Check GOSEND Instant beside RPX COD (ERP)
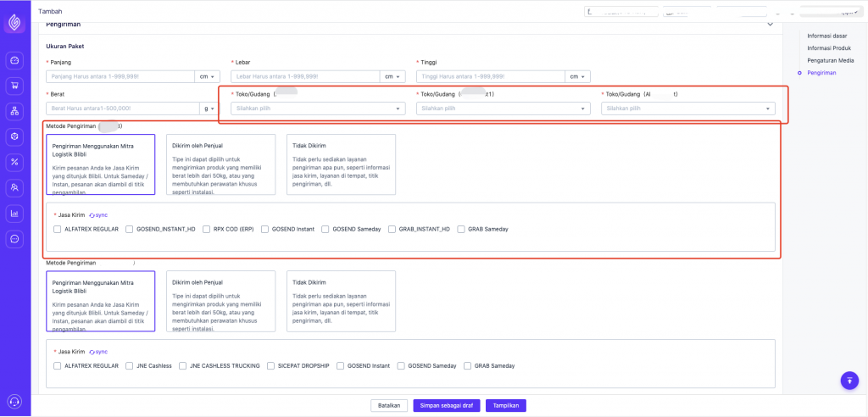Image resolution: width=868 pixels, height=417 pixels. pos(265,229)
